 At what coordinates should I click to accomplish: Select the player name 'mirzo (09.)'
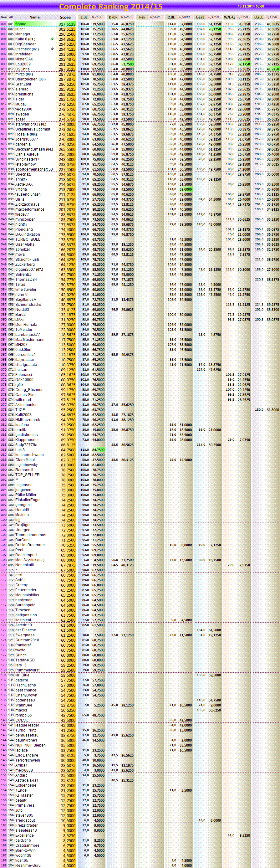(24, 74)
